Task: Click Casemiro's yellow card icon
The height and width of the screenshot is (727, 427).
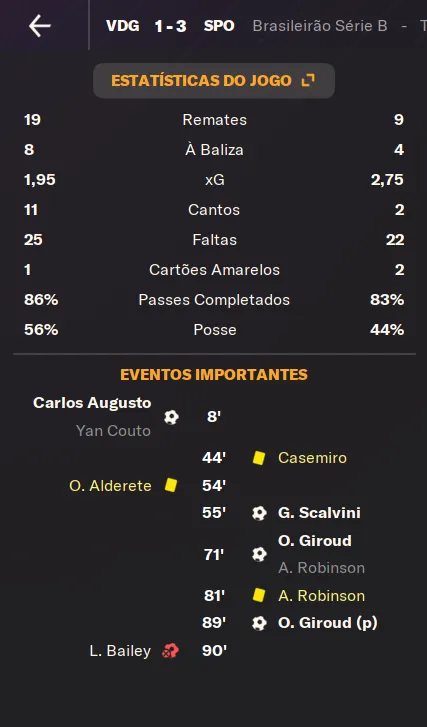Action: (259, 458)
